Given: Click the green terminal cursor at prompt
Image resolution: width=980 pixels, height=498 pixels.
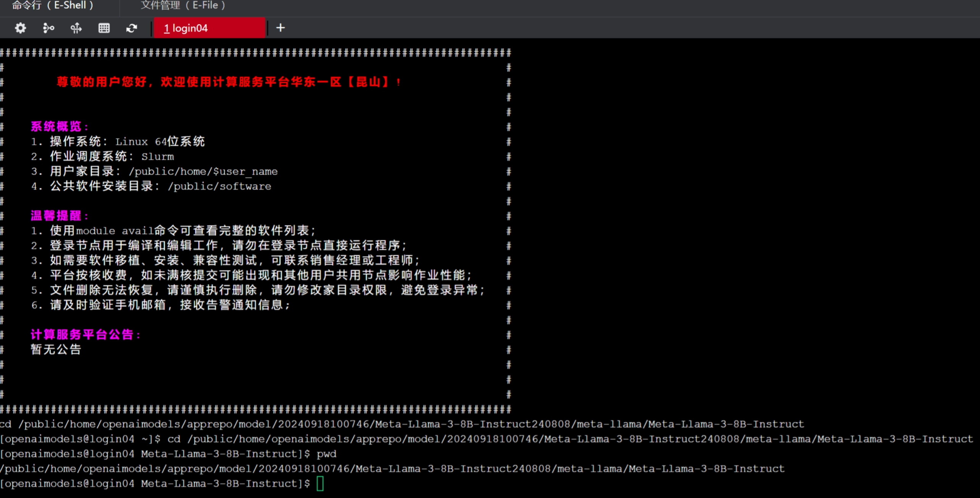Looking at the screenshot, I should (320, 483).
